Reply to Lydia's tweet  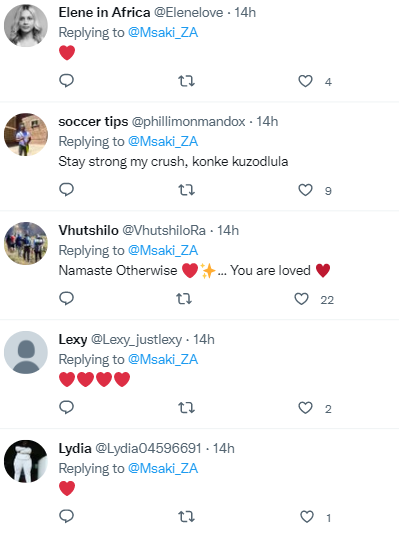click(x=66, y=516)
